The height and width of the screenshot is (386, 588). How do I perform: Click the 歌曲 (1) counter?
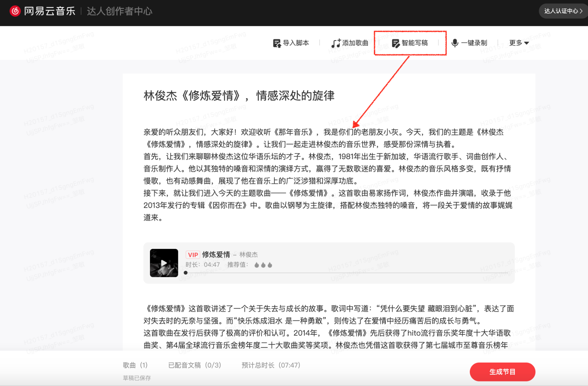135,365
